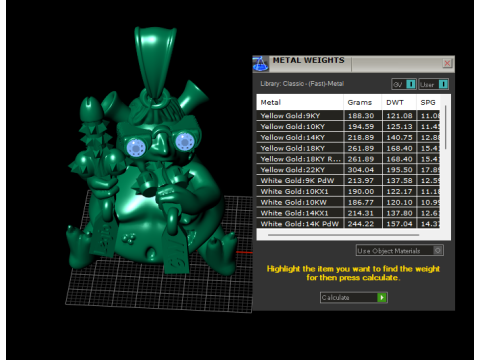This screenshot has height=360, width=480.
Task: Select the Yellow Gold:9KY row
Action: [348, 116]
